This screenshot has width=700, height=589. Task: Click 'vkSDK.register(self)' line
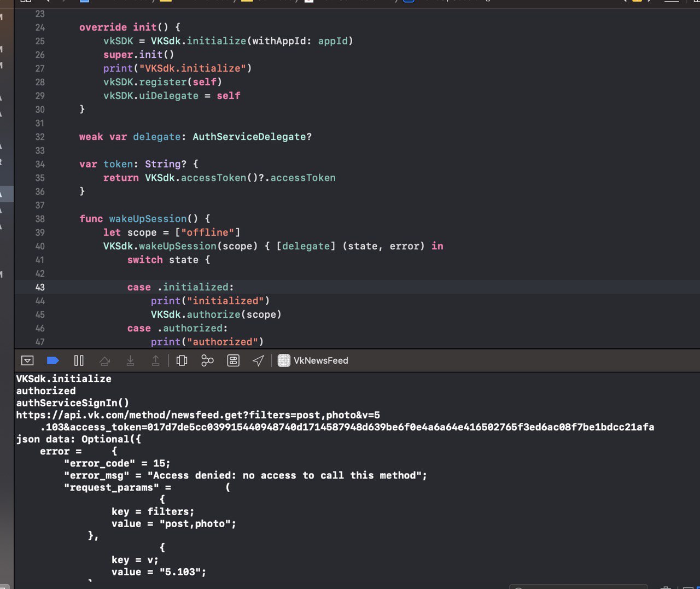point(162,82)
